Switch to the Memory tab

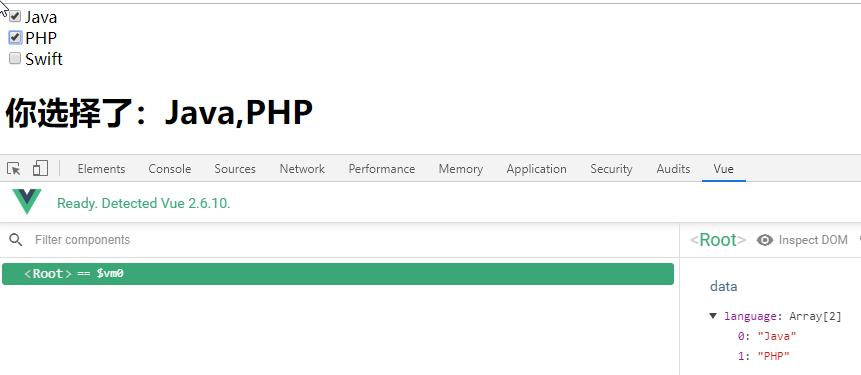(x=461, y=169)
